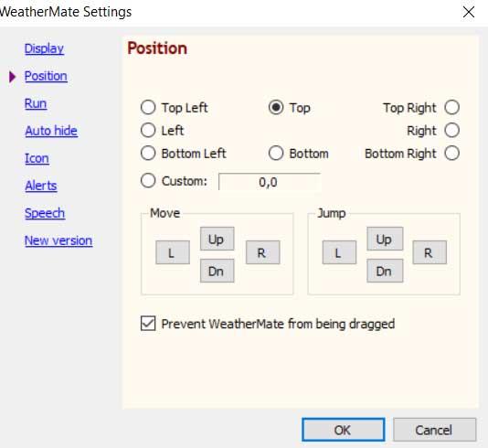488x448 pixels.
Task: Open the Position settings page
Action: 46,76
